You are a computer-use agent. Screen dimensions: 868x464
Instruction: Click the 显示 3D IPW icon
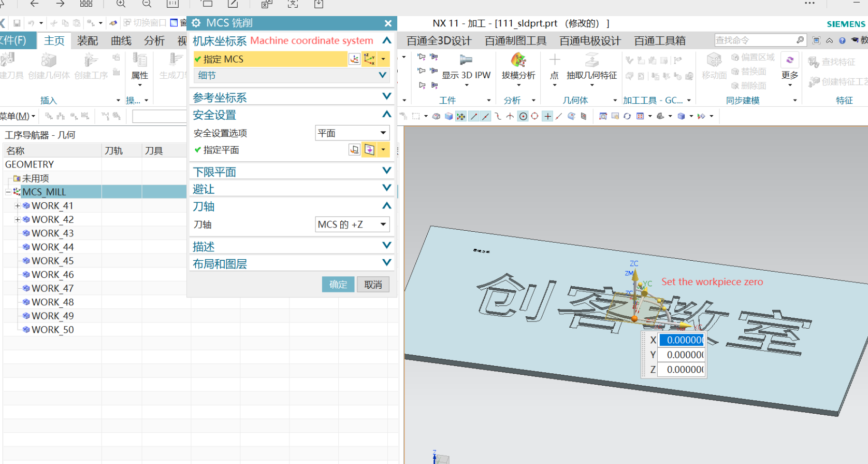pos(466,60)
